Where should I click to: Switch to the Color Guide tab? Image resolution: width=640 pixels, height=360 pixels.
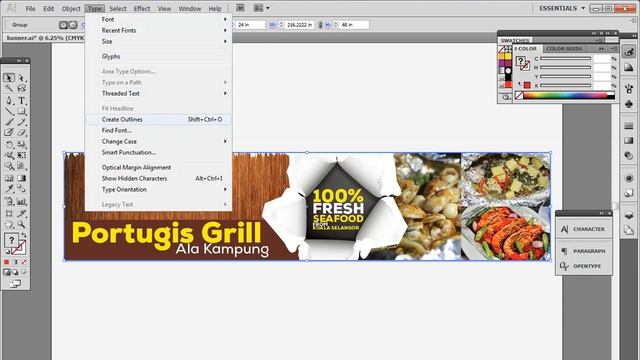click(564, 49)
